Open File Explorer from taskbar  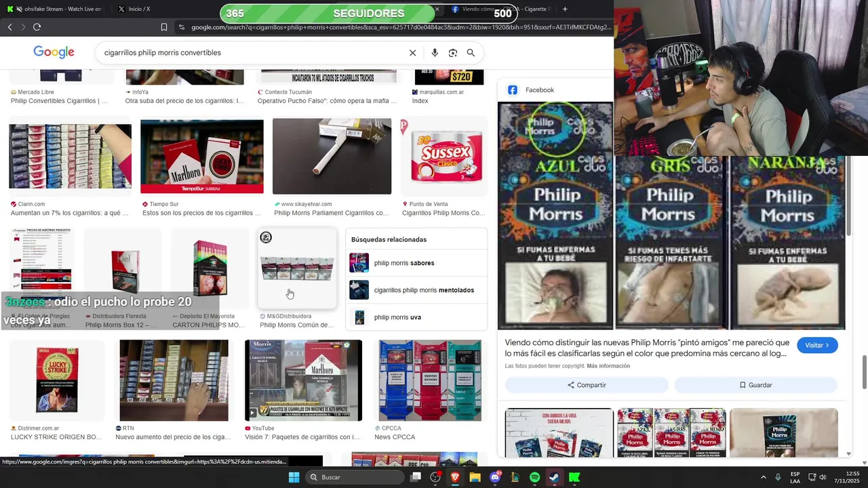475,477
